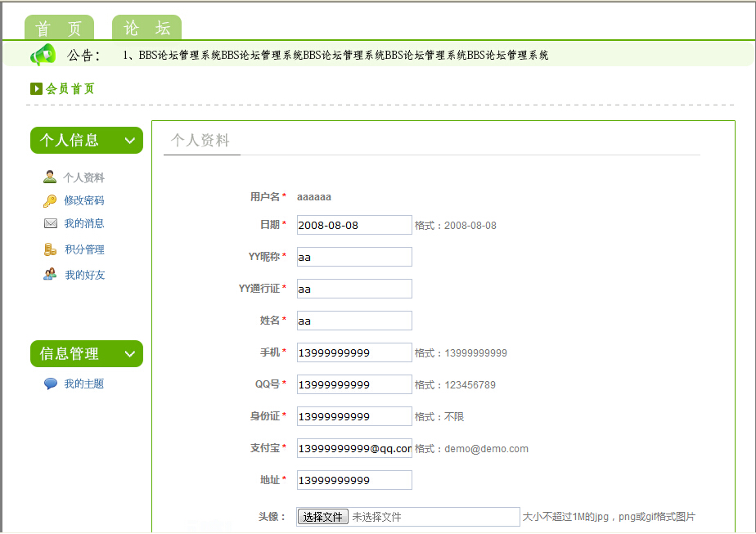Click the envelope icon beside 我的消息
Viewport: 756px width, 534px height.
51,223
